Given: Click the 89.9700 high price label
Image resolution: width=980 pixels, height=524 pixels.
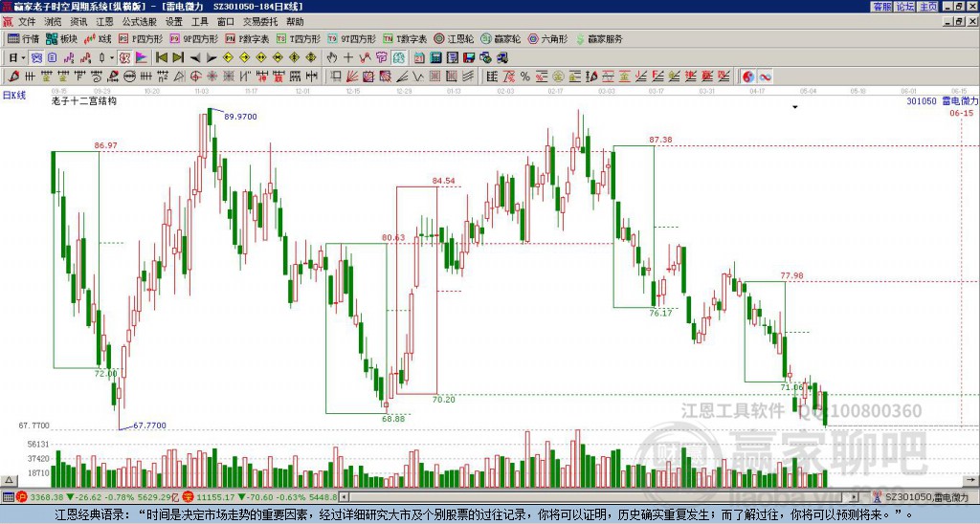Looking at the screenshot, I should click(x=240, y=117).
